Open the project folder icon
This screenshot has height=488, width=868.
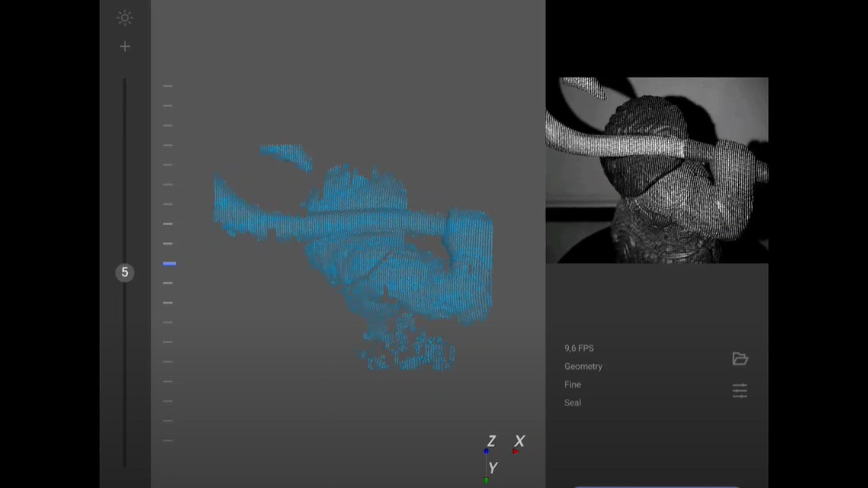(740, 359)
